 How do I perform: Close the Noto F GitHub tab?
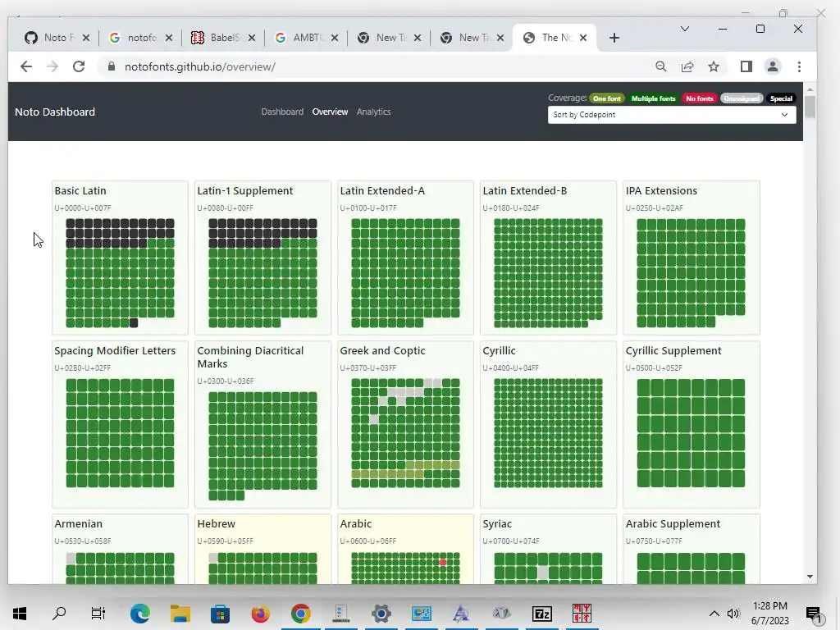click(x=86, y=38)
